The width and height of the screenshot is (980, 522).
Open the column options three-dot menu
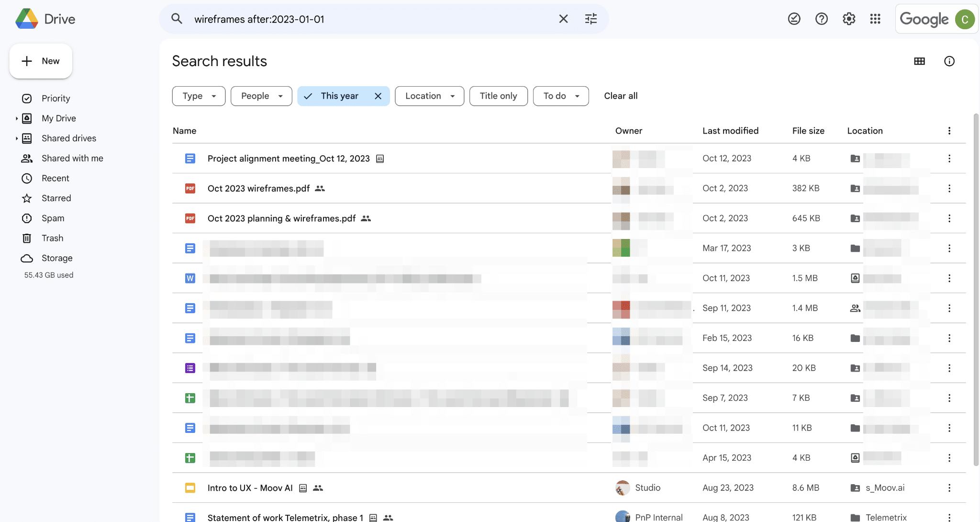(949, 130)
